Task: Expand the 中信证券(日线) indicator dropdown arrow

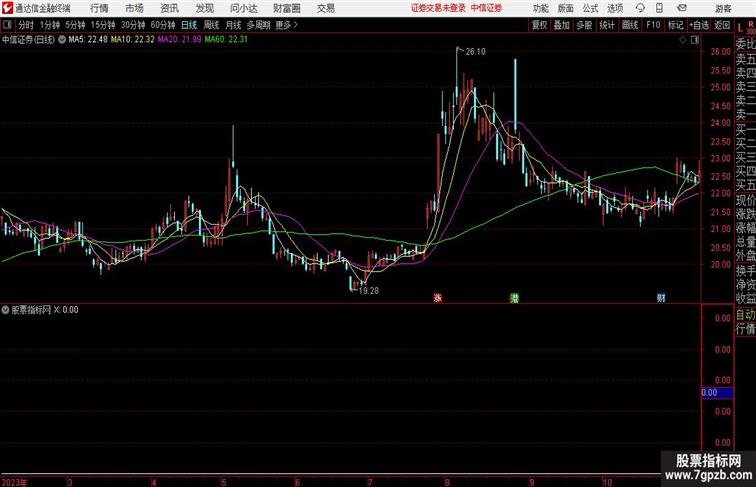Action: (x=62, y=40)
